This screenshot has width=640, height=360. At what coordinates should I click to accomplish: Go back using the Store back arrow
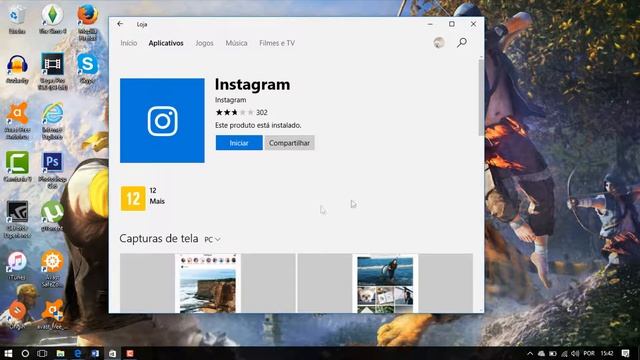pyautogui.click(x=120, y=24)
